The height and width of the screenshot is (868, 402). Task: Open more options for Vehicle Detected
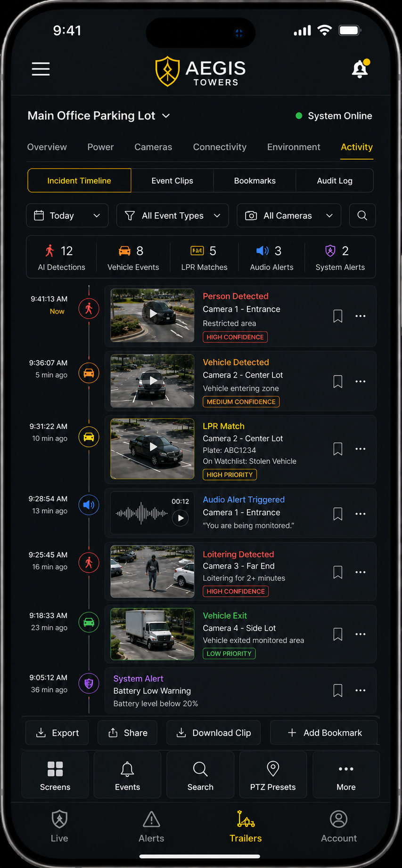click(x=361, y=381)
